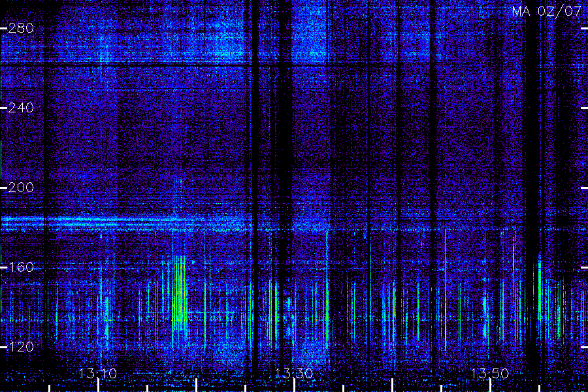Viewport: 588px width, 392px height.
Task: Select the time tick mark below 13:30
Action: coord(295,385)
